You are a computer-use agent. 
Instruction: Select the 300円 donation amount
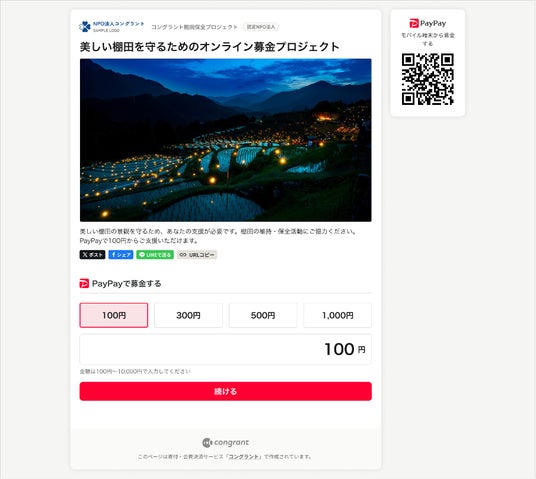(x=188, y=315)
